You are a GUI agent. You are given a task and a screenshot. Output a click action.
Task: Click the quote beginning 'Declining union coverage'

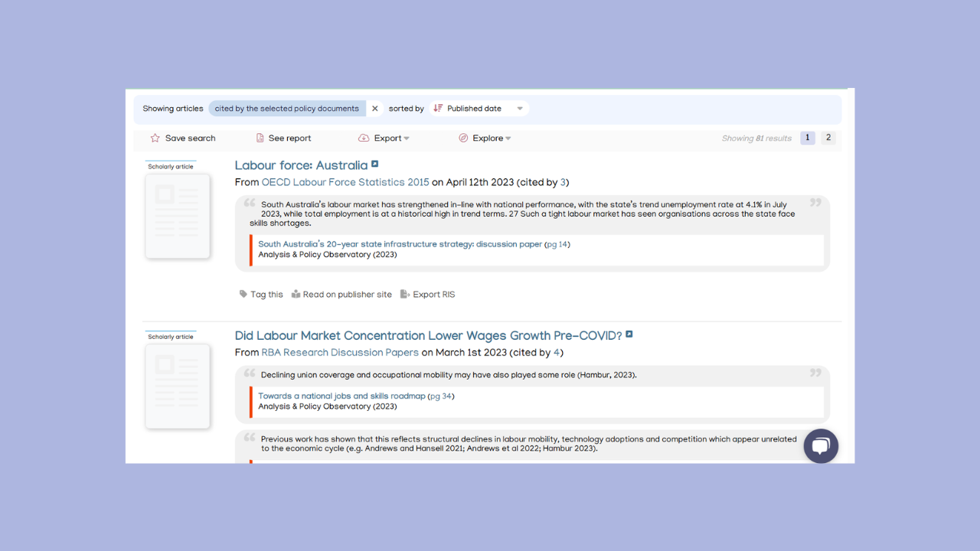(449, 375)
